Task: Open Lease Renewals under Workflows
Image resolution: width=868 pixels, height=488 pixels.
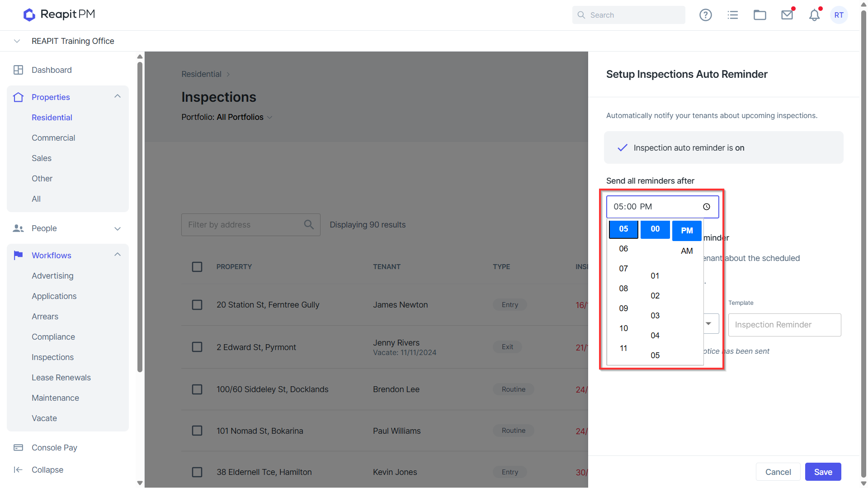Action: pyautogui.click(x=61, y=378)
